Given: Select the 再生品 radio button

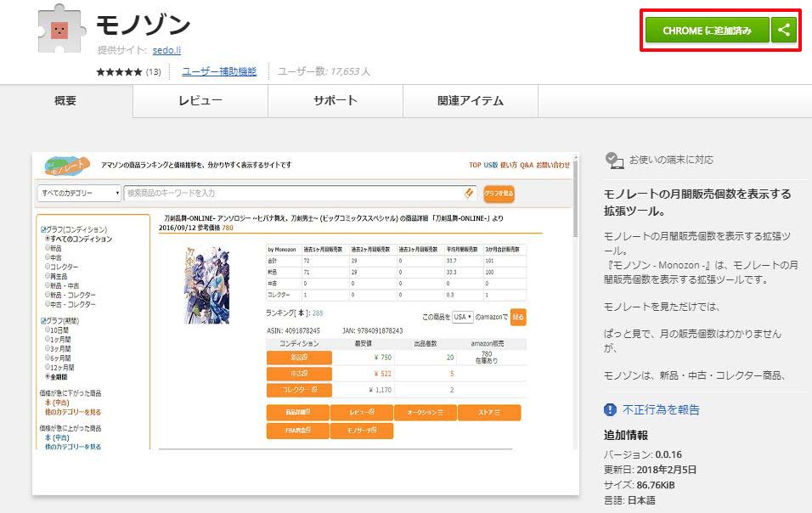Looking at the screenshot, I should tap(48, 276).
